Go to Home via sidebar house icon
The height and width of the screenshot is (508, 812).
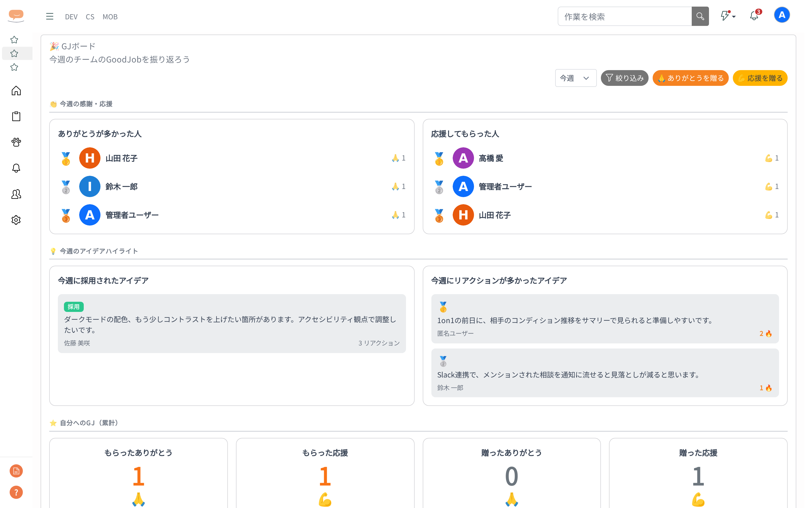click(16, 91)
